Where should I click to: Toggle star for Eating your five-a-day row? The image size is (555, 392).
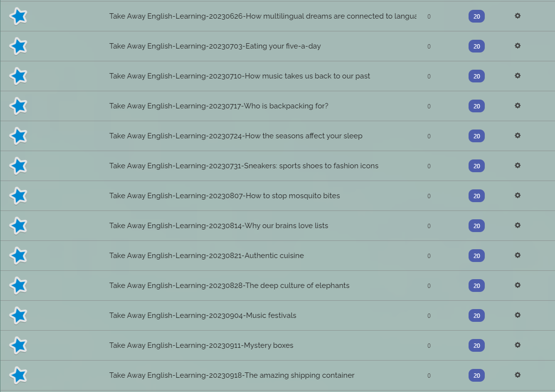(x=18, y=46)
